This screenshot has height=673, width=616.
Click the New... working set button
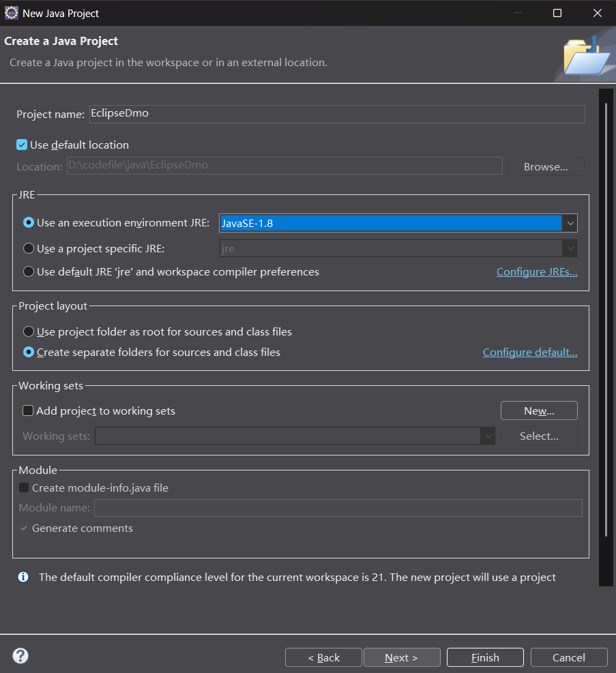click(x=539, y=410)
